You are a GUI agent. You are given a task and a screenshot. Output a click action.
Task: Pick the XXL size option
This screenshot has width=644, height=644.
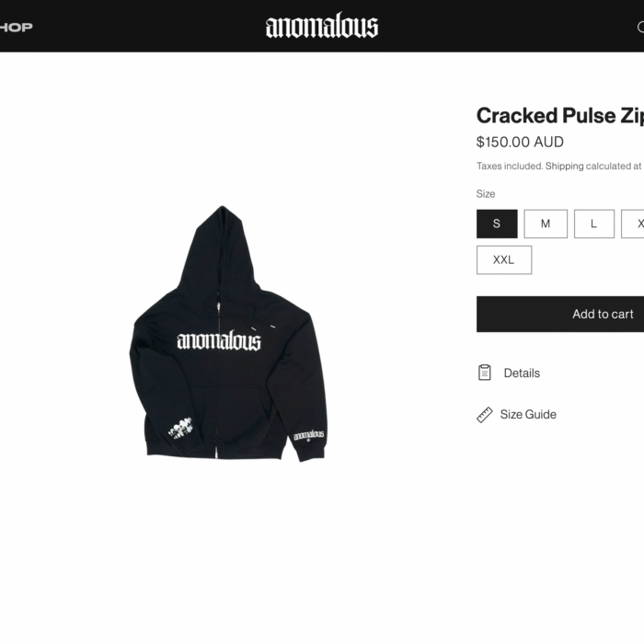504,260
